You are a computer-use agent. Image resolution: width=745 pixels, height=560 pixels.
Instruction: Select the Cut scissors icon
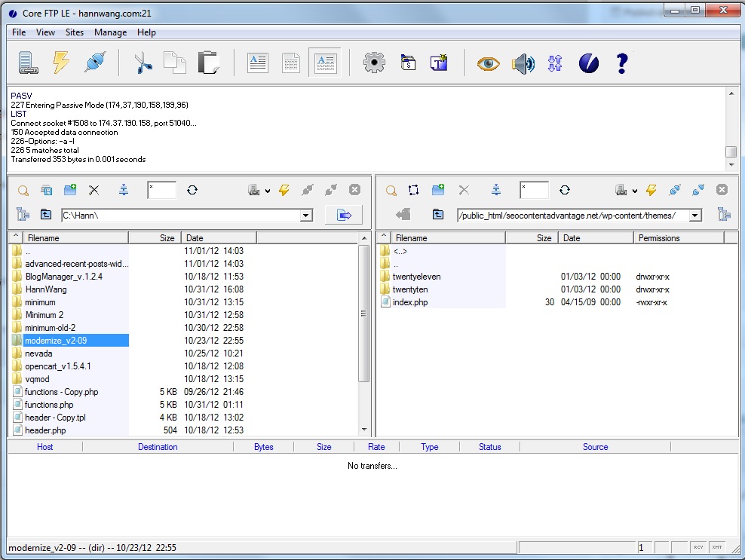[143, 63]
